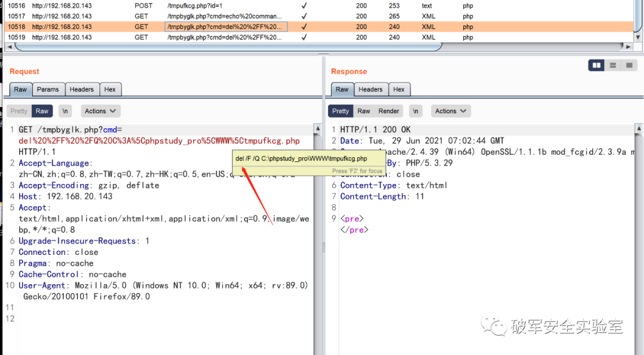Click Host header 192.168.20.143
Screen dimensions: 644x355
[x=66, y=196]
